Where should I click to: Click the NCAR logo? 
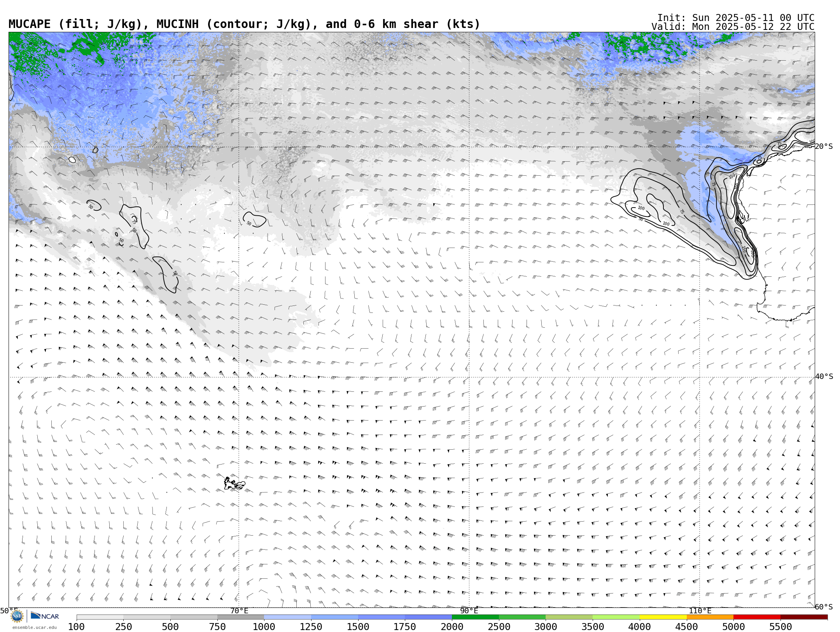point(45,616)
